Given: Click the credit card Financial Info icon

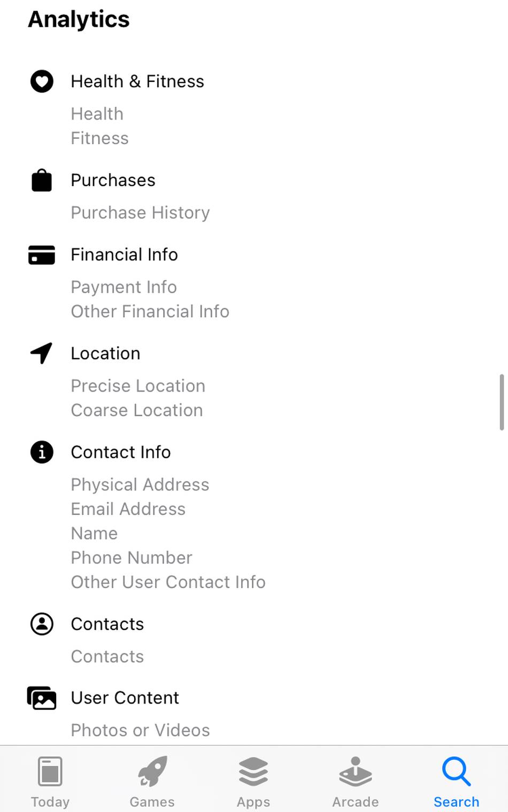Looking at the screenshot, I should tap(42, 255).
